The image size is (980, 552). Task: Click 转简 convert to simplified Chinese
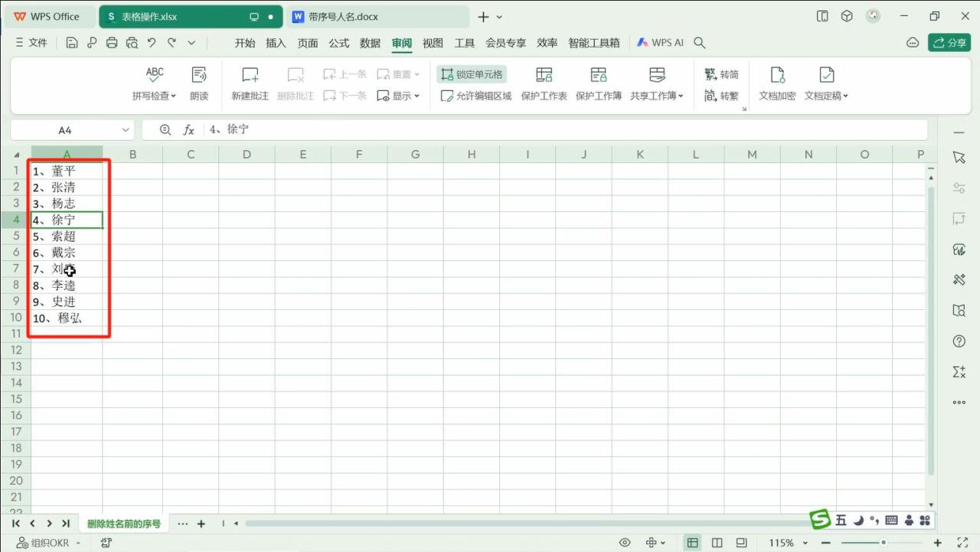(x=721, y=74)
